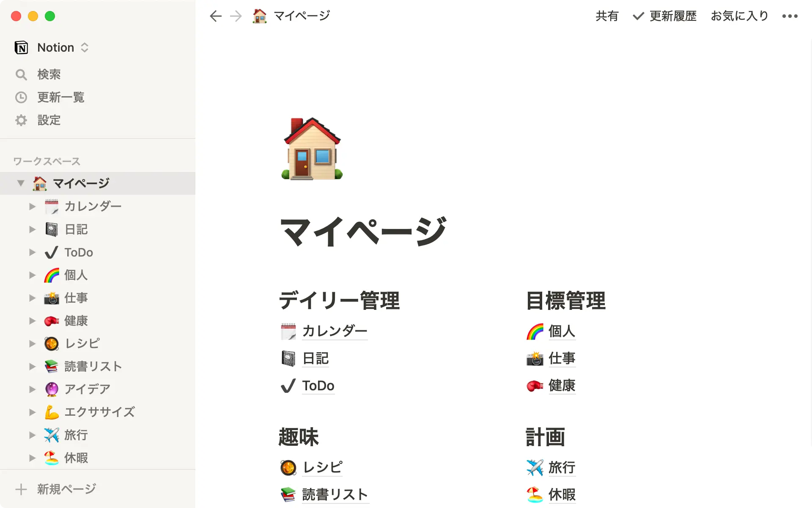Open the page options ellipsis menu

click(x=790, y=16)
